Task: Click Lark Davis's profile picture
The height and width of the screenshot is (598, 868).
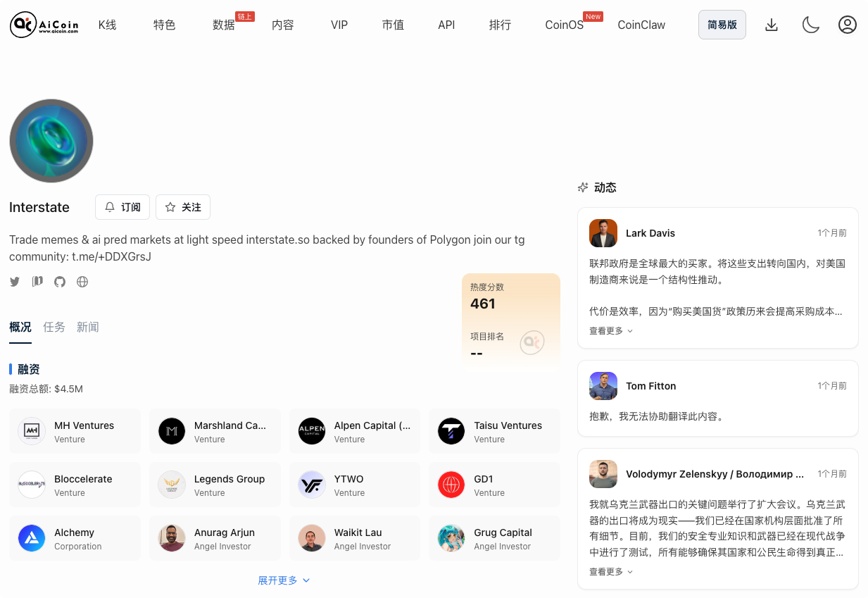Action: (x=603, y=233)
